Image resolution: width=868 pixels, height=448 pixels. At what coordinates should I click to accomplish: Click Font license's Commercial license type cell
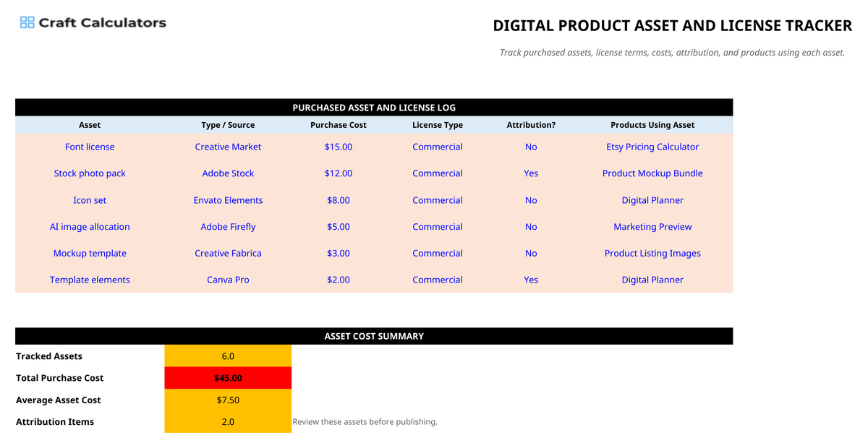coord(438,147)
